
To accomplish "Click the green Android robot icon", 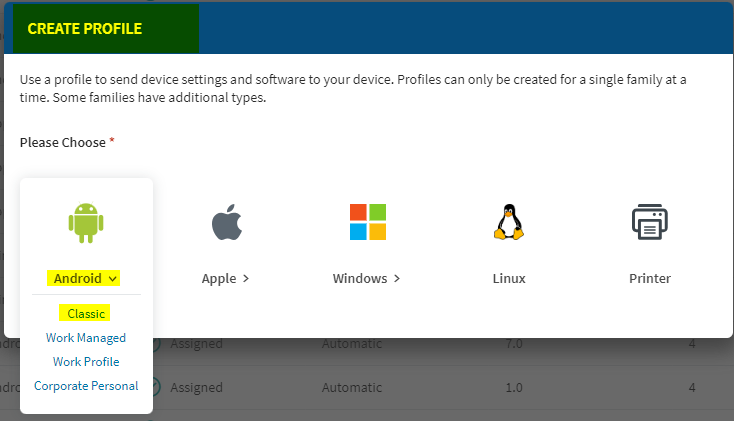I will (x=86, y=222).
